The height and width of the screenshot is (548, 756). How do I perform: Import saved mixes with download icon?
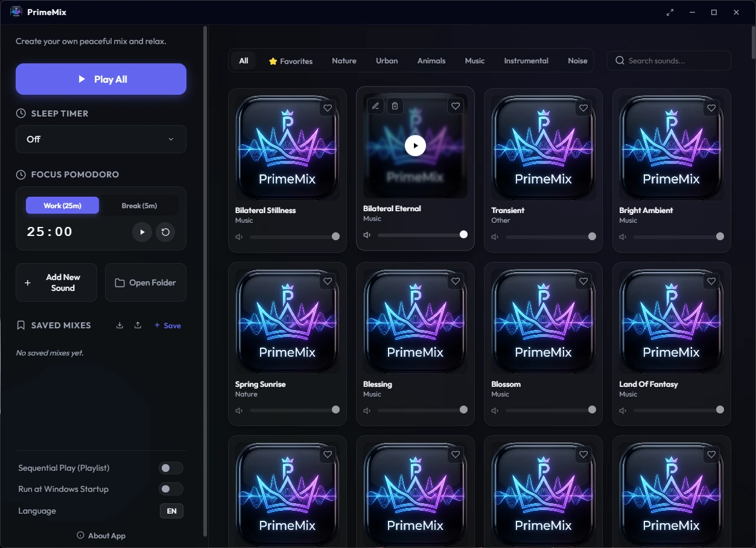[120, 325]
